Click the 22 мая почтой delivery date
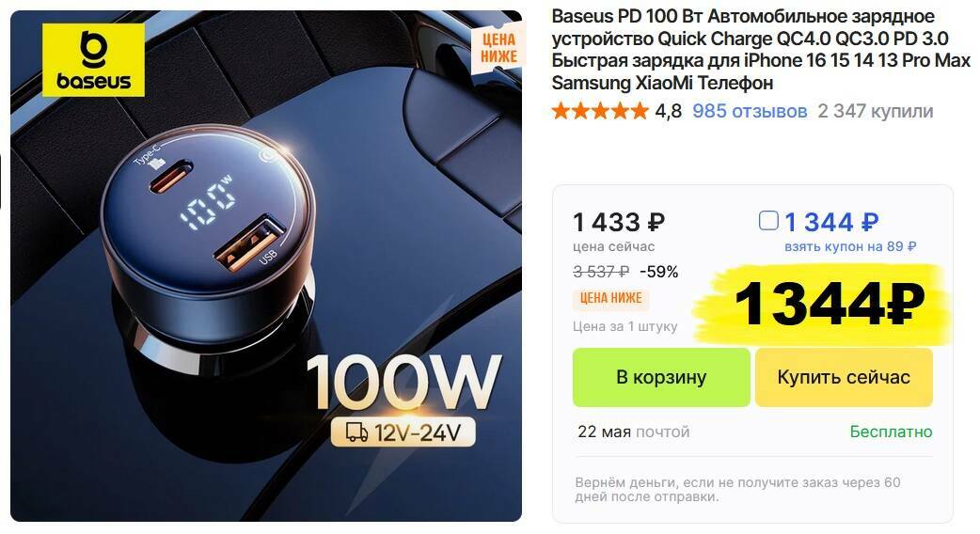 click(x=634, y=432)
